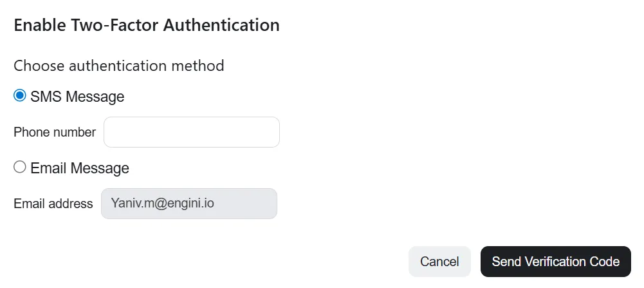The image size is (644, 288).
Task: Click the Choose authentication method text
Action: 119,66
